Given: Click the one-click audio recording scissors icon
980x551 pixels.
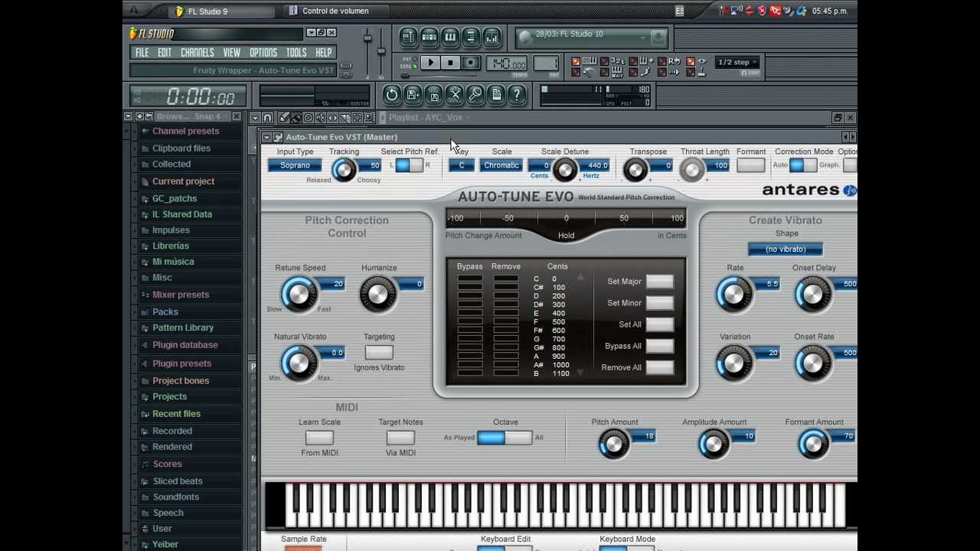Looking at the screenshot, I should [455, 95].
